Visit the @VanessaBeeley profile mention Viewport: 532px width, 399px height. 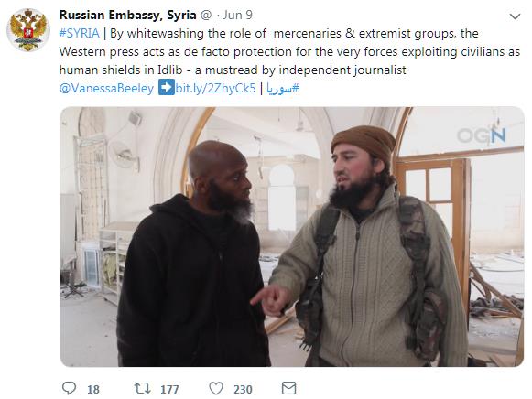point(106,88)
